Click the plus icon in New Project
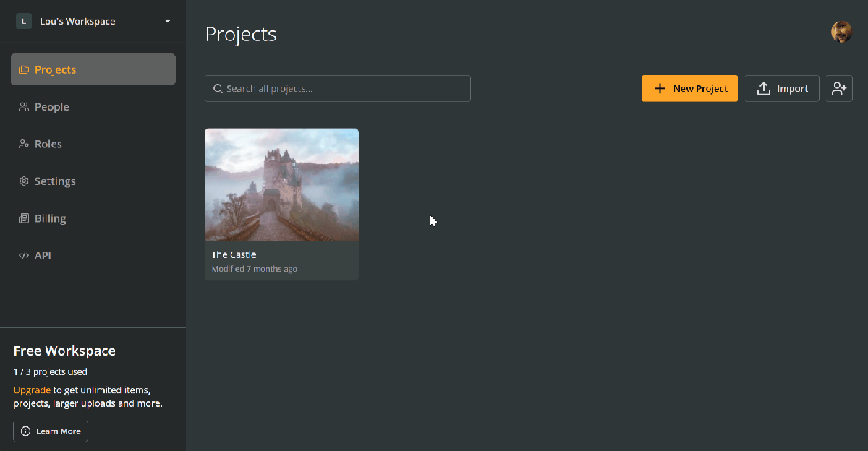 click(660, 89)
